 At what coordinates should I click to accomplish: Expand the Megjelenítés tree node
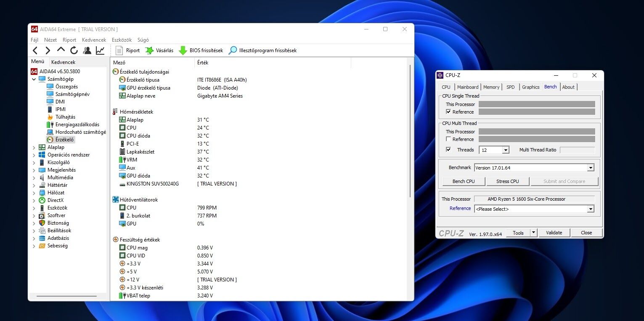tap(34, 170)
